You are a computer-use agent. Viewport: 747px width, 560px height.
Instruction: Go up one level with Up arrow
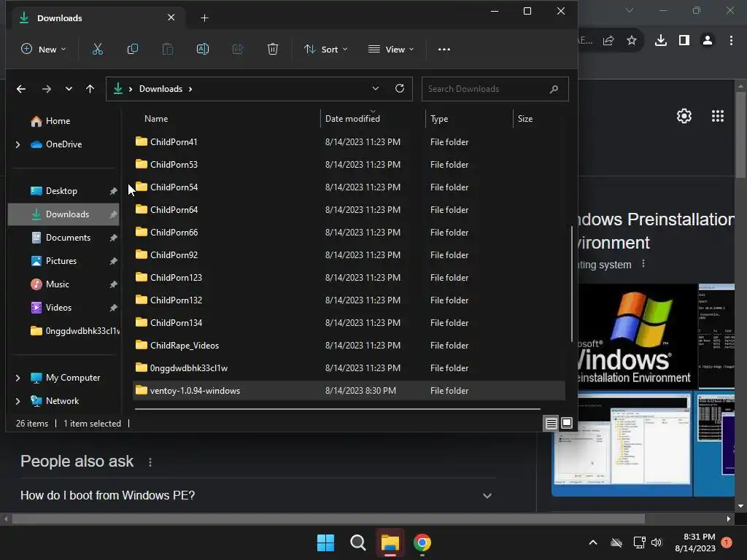pyautogui.click(x=90, y=89)
